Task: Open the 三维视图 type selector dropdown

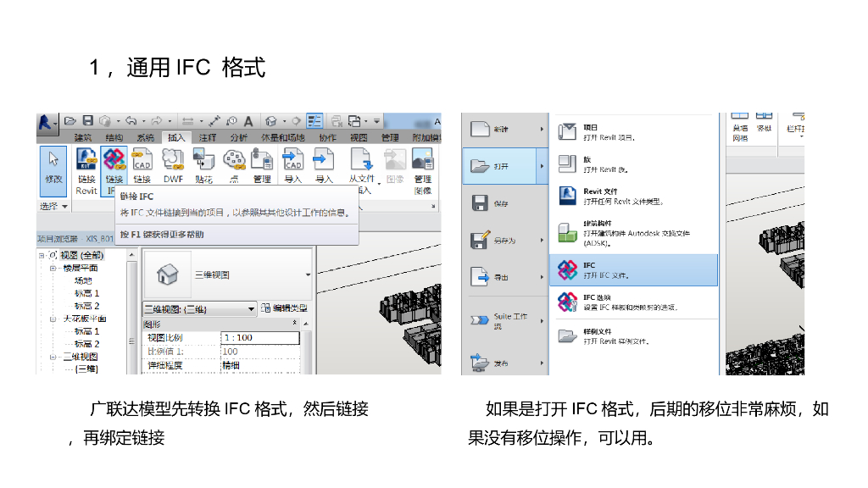Action: tap(308, 274)
